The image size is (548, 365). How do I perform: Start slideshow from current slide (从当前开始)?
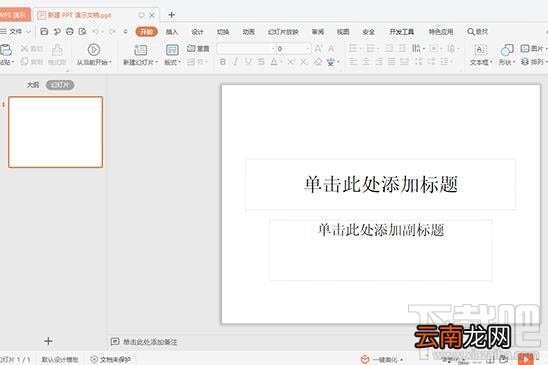click(94, 50)
